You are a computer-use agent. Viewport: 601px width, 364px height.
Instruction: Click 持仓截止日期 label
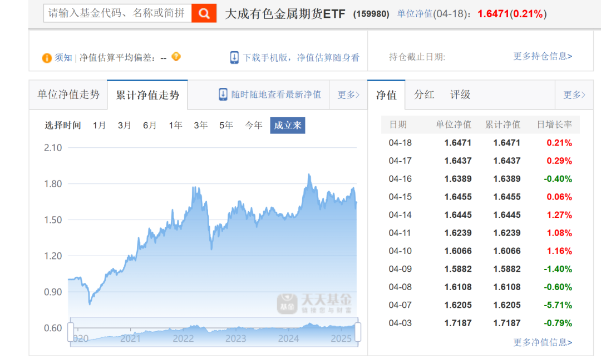click(417, 57)
